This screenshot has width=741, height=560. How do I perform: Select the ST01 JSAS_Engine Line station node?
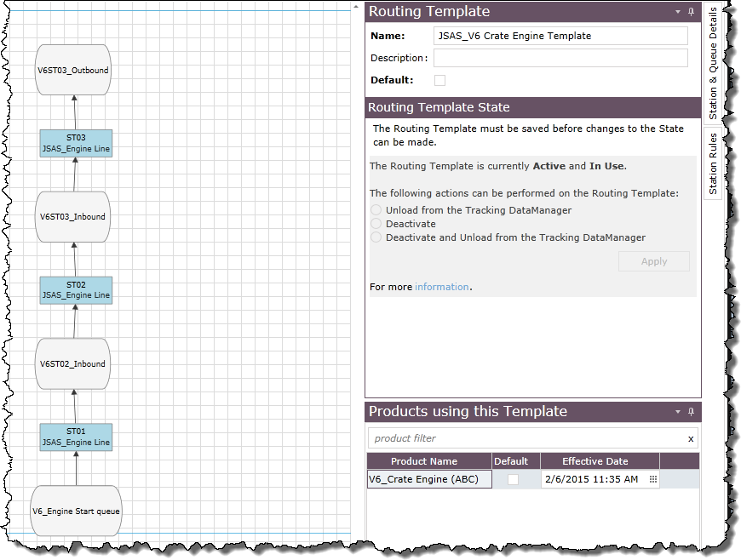pos(76,437)
